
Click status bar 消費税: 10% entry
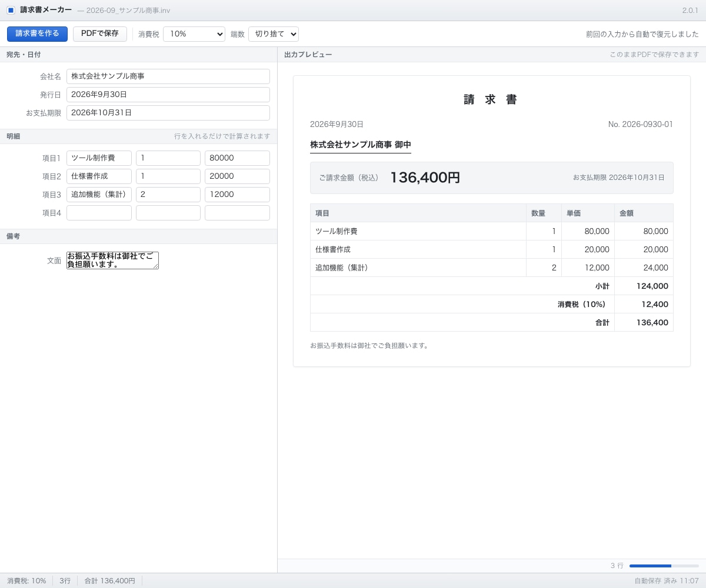(x=26, y=581)
